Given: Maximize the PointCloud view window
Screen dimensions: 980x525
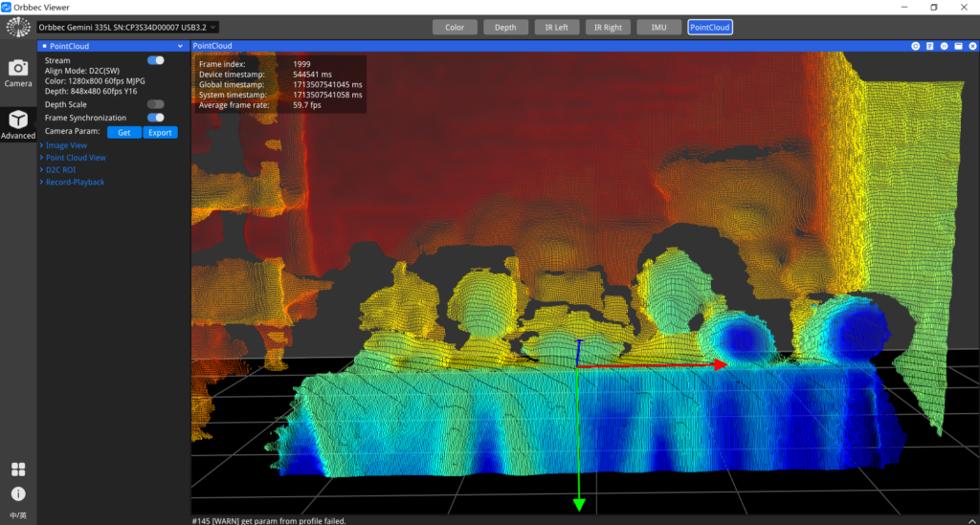Looking at the screenshot, I should (958, 46).
